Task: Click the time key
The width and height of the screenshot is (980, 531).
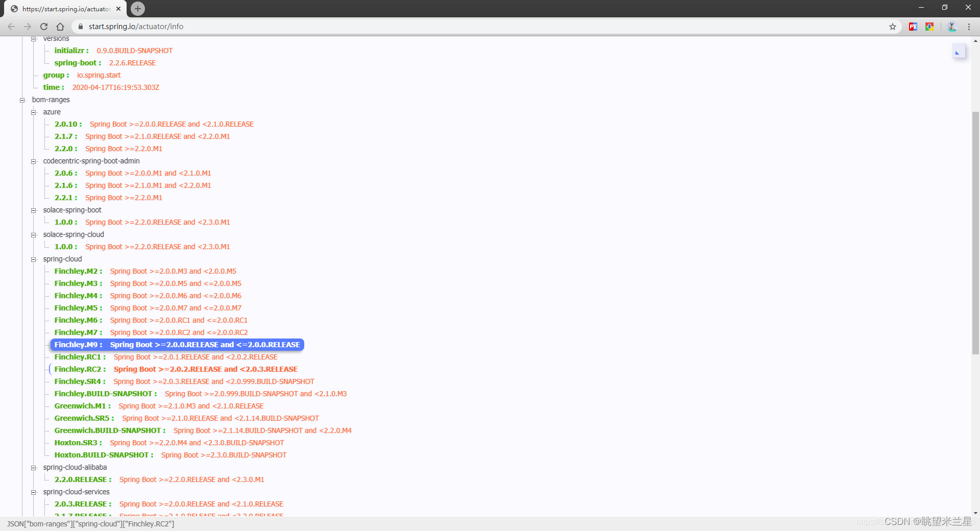Action: (52, 87)
